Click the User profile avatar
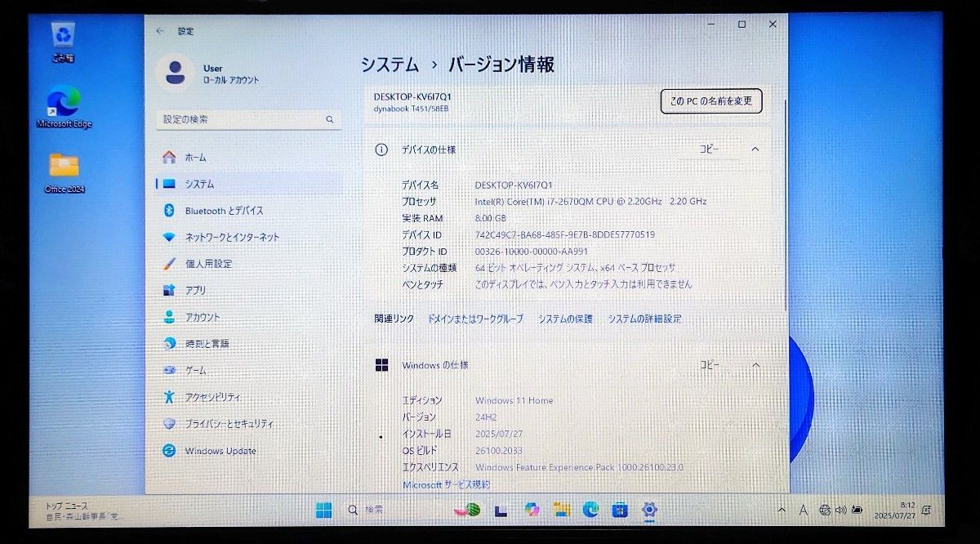 point(175,71)
